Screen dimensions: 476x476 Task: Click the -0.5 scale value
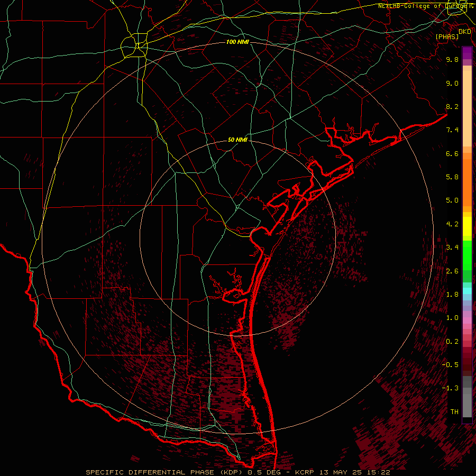pos(450,365)
